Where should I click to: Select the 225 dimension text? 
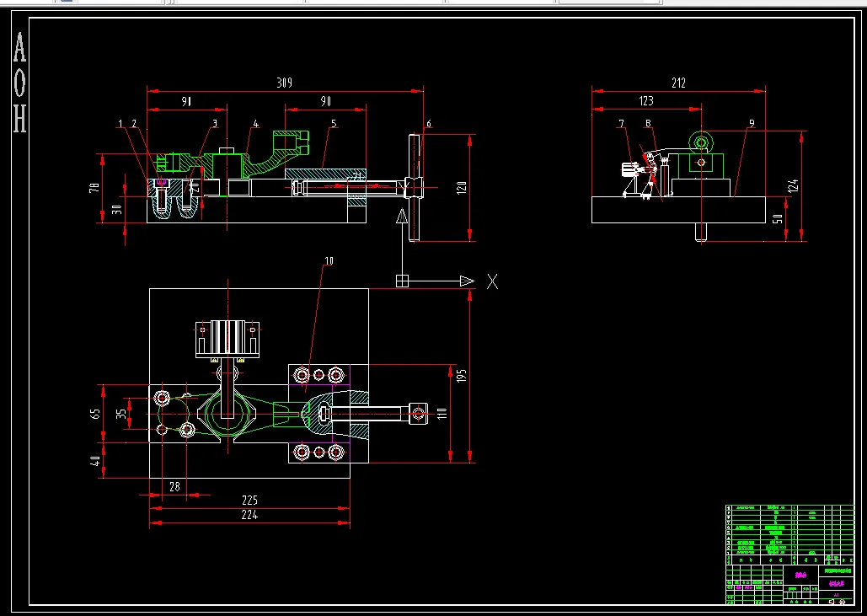(250, 501)
